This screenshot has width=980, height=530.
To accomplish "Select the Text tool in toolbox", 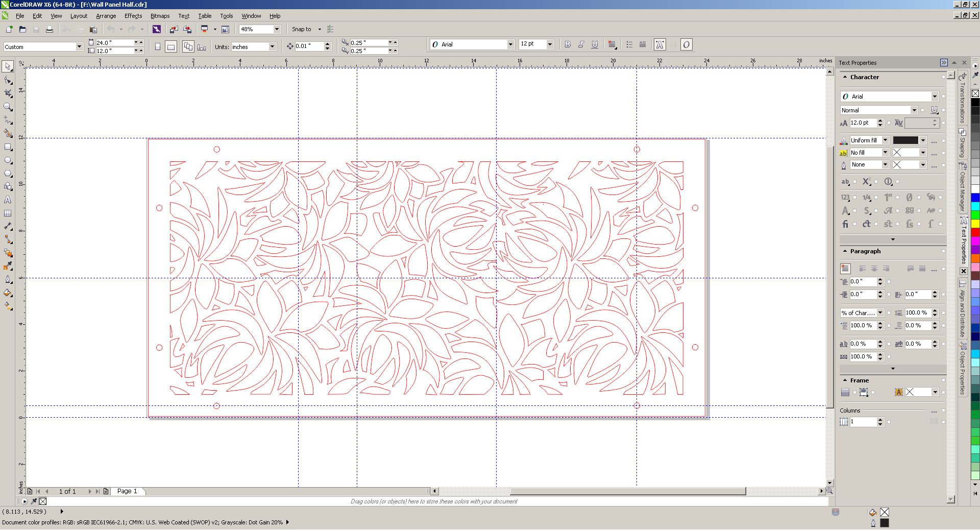I will click(x=8, y=200).
